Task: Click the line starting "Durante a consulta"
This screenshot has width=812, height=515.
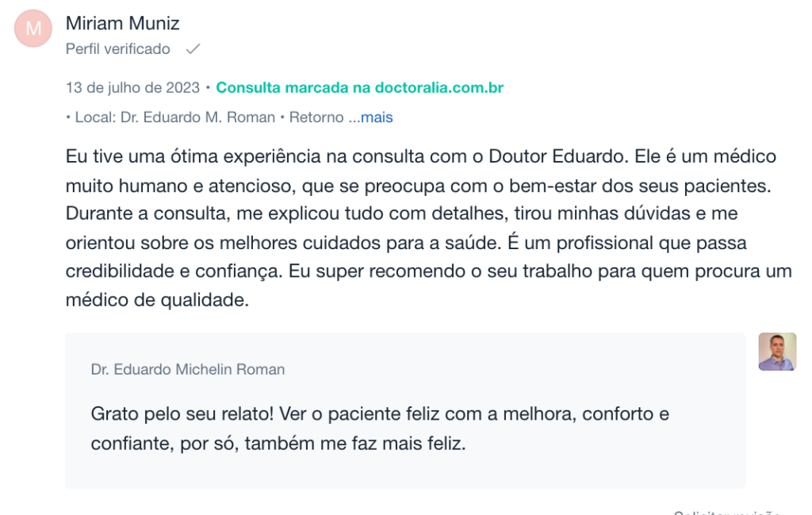Action: (x=401, y=213)
